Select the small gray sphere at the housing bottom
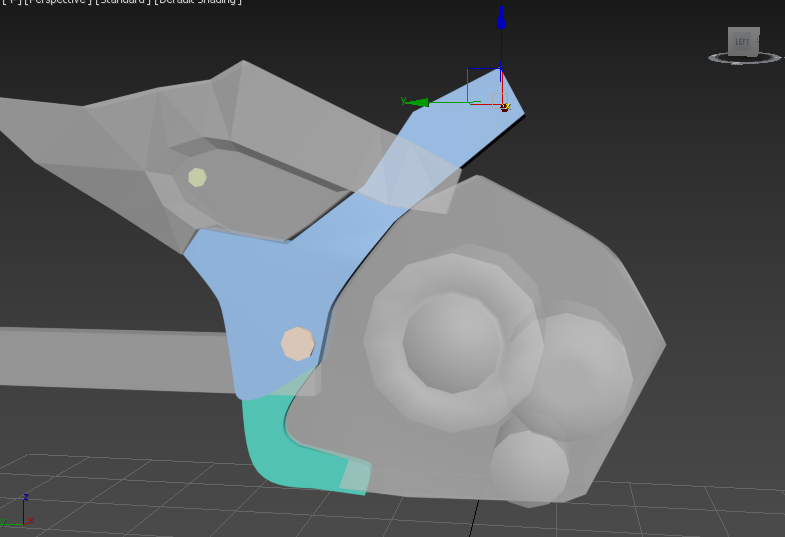This screenshot has width=785, height=537. click(529, 468)
